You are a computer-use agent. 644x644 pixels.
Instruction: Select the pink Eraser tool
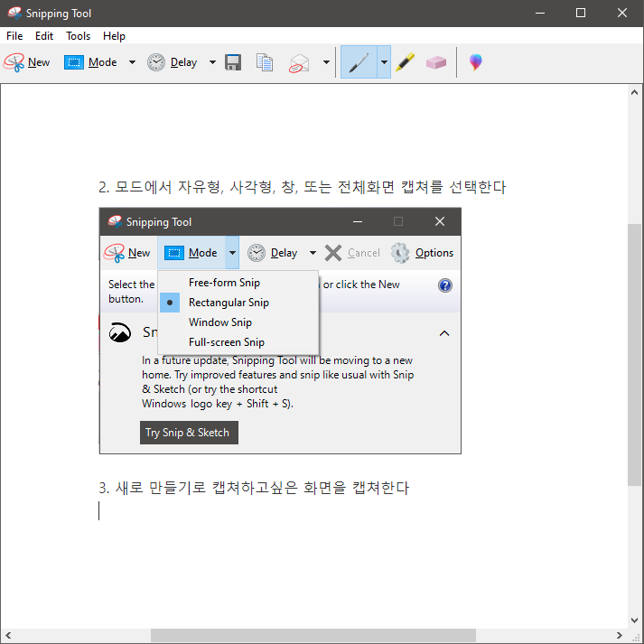[x=436, y=62]
